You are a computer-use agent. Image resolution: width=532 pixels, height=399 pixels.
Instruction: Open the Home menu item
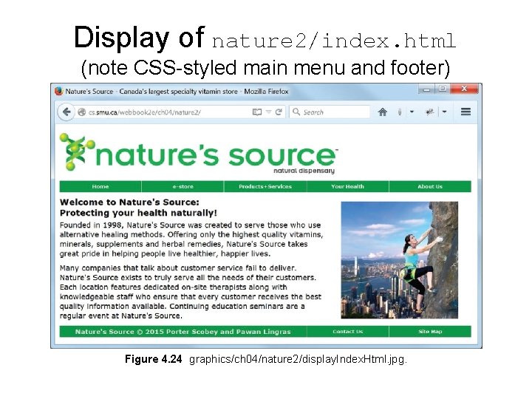click(x=100, y=186)
